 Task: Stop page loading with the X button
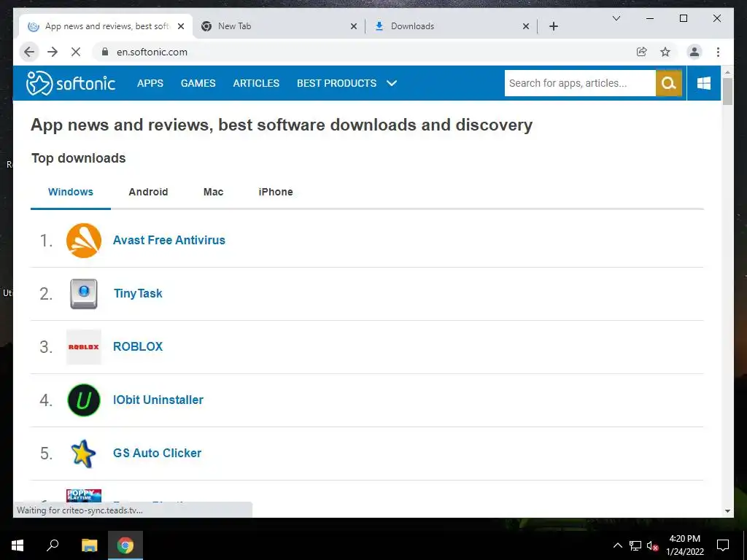tap(76, 52)
